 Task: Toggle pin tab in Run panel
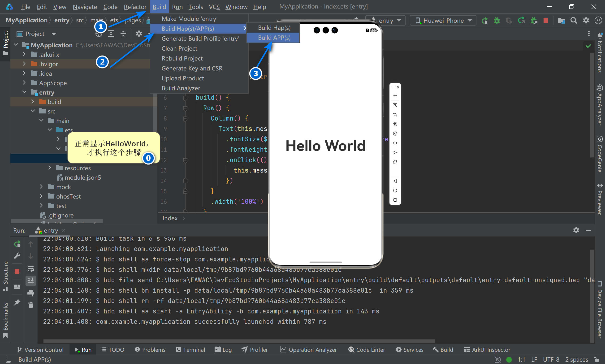[x=17, y=302]
